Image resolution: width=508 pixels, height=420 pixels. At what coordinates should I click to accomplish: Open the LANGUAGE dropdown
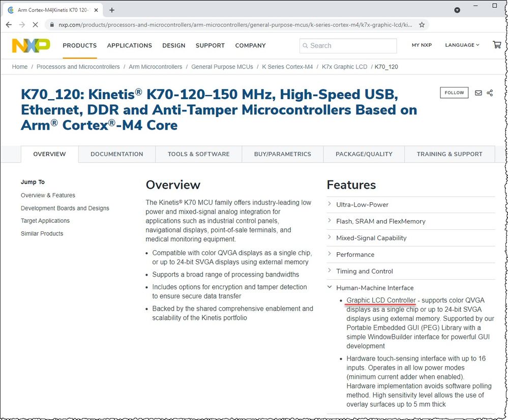coord(462,45)
